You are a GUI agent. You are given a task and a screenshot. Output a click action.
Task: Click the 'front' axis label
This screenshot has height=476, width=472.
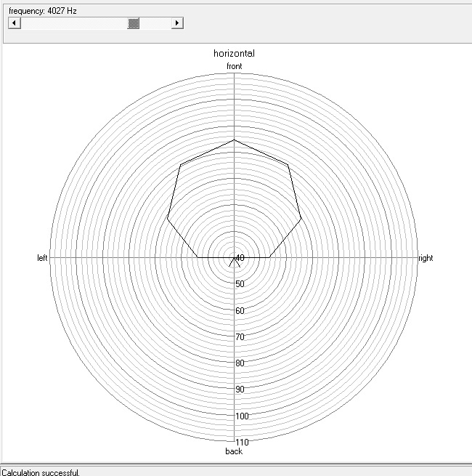[234, 66]
